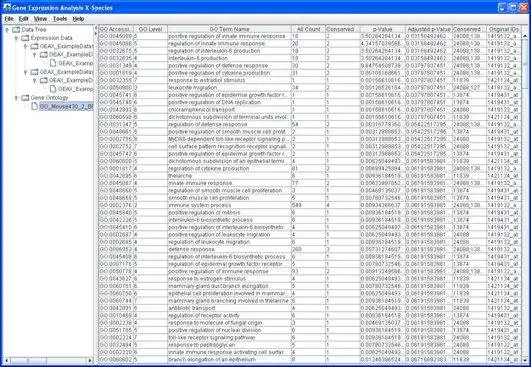Viewport: 531px width, 367px height.
Task: Click All Count cell 260 for defense response
Action: 308,249
